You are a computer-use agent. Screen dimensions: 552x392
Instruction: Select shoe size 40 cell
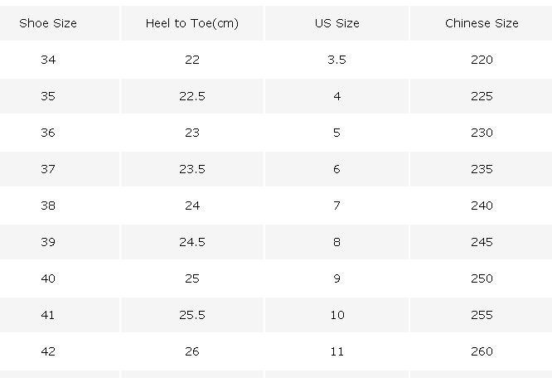pyautogui.click(x=48, y=278)
